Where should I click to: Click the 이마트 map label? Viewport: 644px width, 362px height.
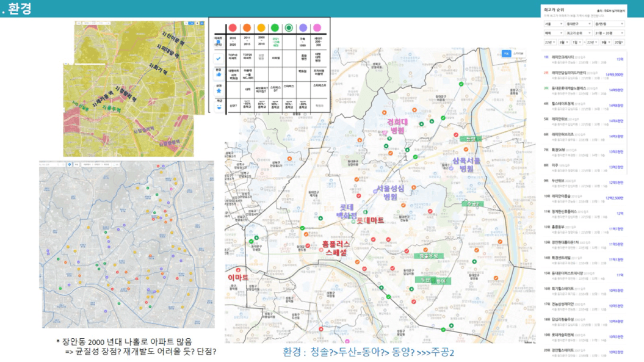pos(238,278)
